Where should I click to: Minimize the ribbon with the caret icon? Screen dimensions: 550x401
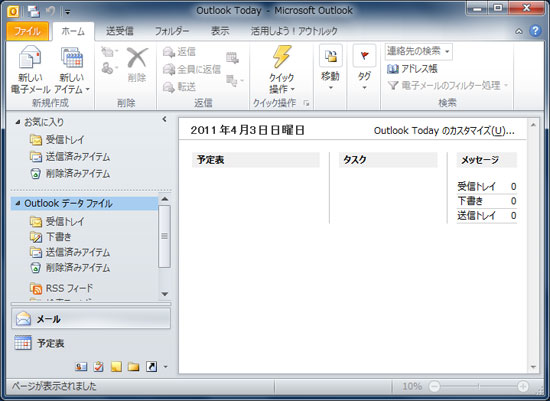[519, 32]
